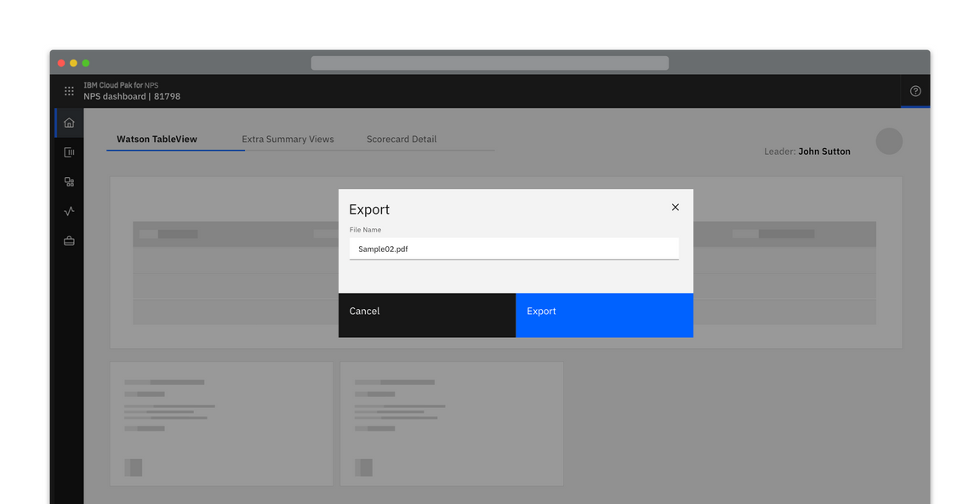
Task: Click the profile avatar circle
Action: click(x=889, y=141)
